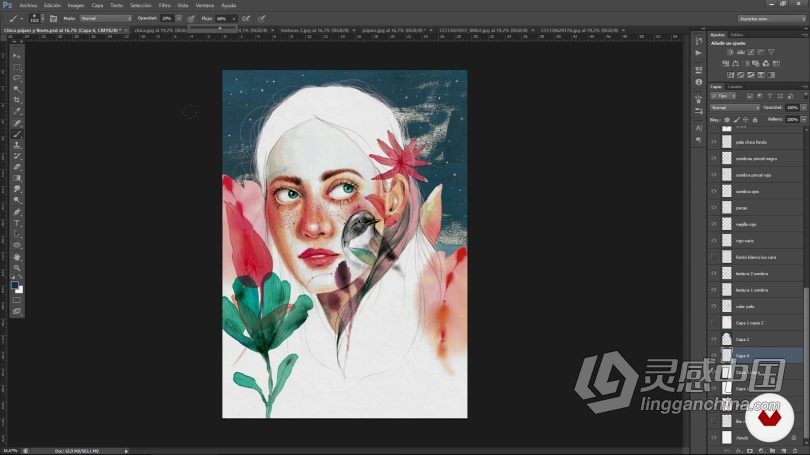Hide the 'sombras pincel negro' layer
Image resolution: width=810 pixels, height=455 pixels.
point(714,159)
